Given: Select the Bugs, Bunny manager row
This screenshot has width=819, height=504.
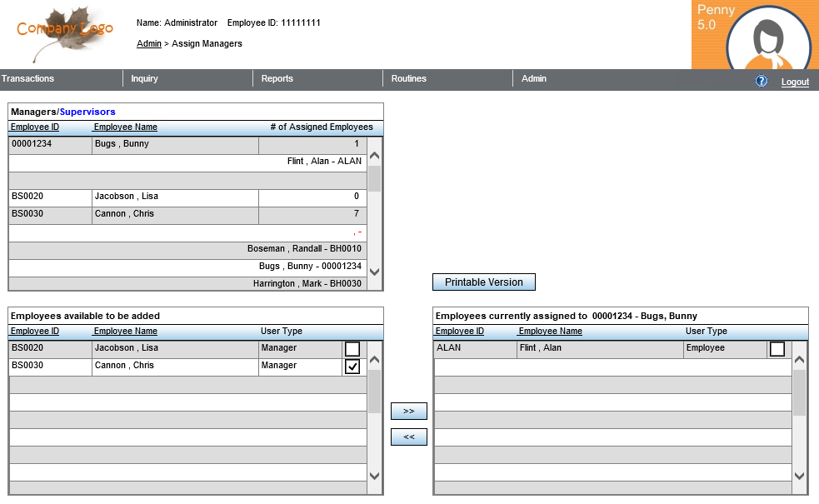Looking at the screenshot, I should pyautogui.click(x=133, y=144).
